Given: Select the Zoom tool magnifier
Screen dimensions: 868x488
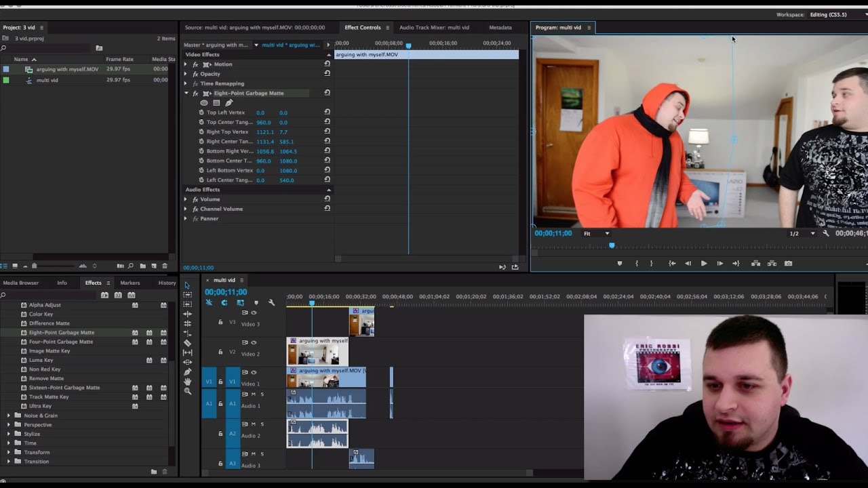Looking at the screenshot, I should (x=188, y=391).
